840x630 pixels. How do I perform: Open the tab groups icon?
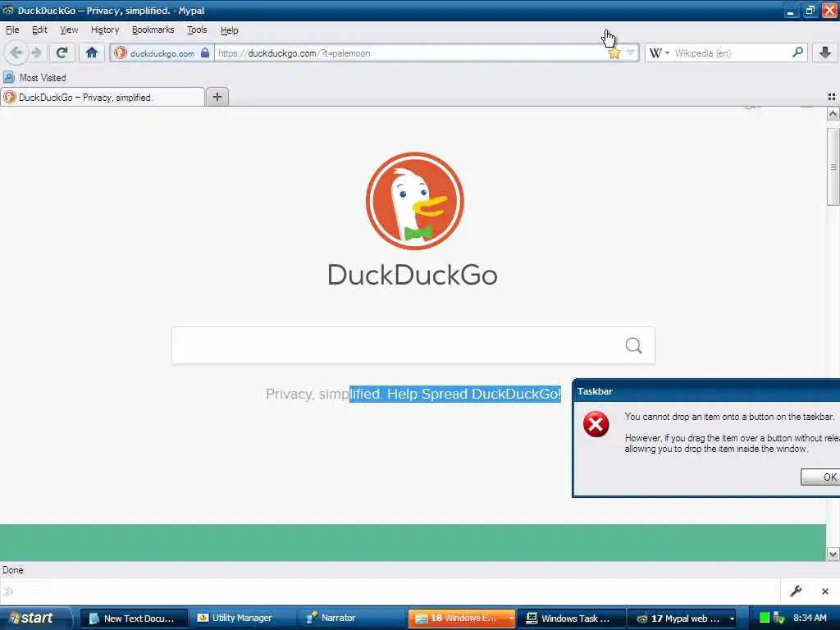[832, 97]
